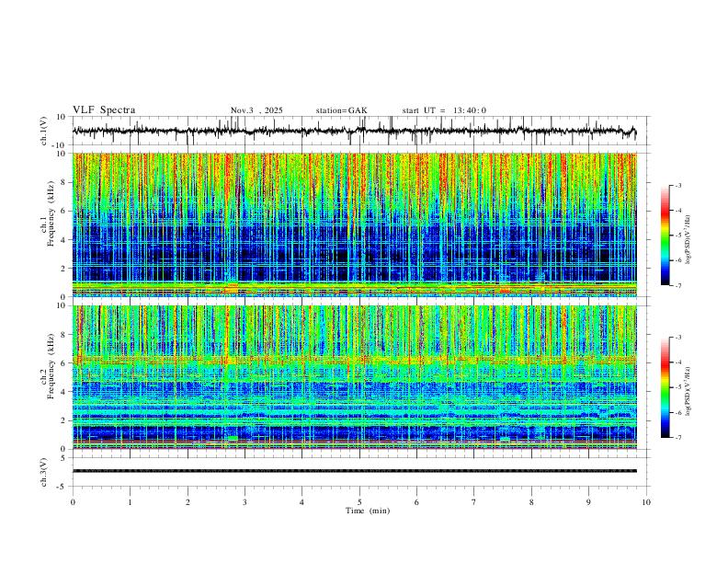The image size is (728, 563).
Task: Click time axis tick label "5"
Action: [x=359, y=502]
